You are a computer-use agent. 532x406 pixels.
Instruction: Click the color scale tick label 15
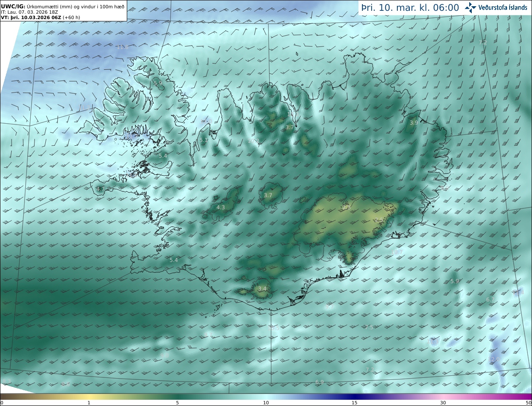pos(355,403)
